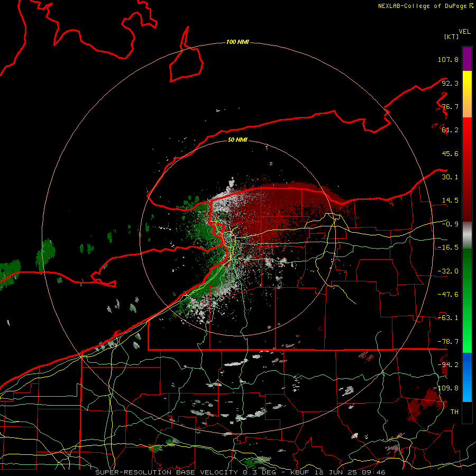This screenshot has height=476, width=476.
Task: Click the 61.2 legend value
Action: (450, 130)
